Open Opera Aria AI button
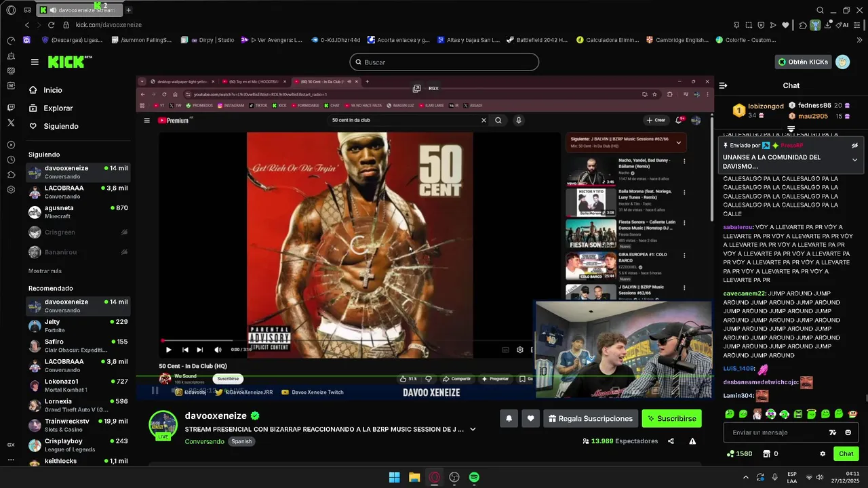 844,25
